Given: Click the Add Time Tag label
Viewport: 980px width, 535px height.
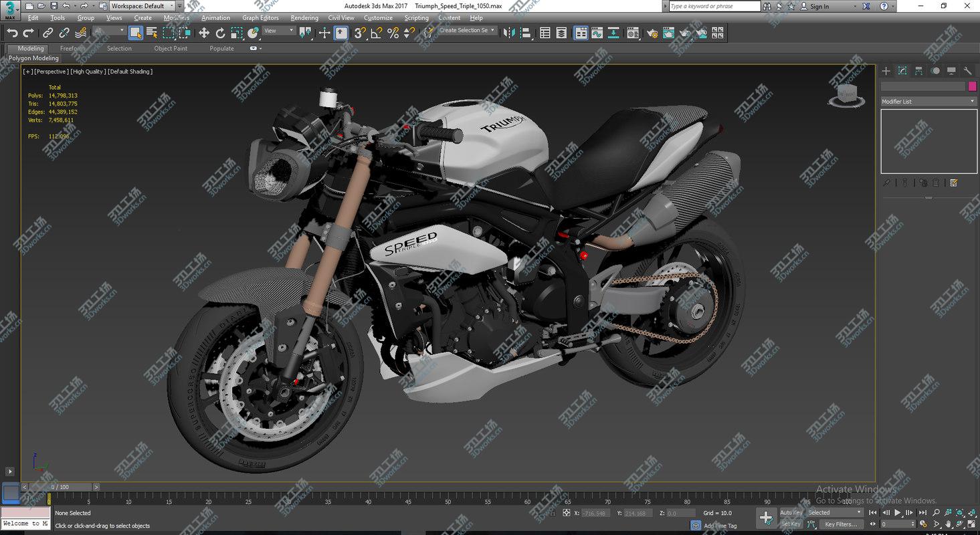Looking at the screenshot, I should coord(720,526).
